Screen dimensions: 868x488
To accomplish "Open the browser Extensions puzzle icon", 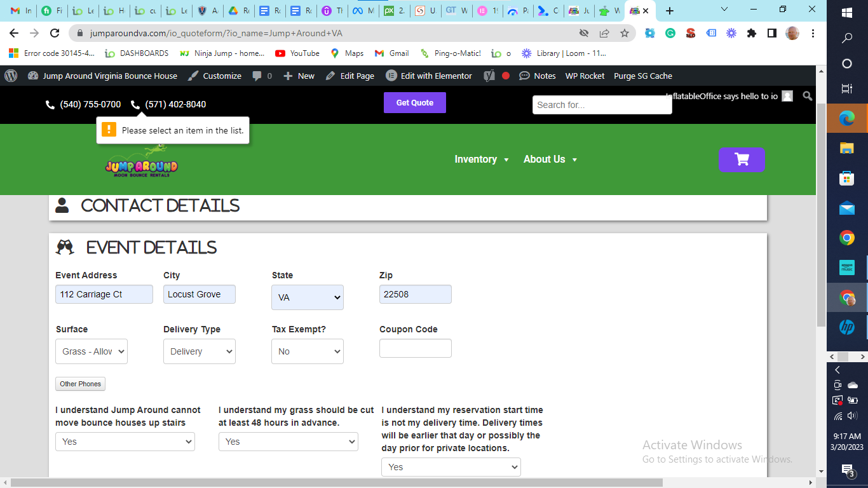I will coord(752,33).
